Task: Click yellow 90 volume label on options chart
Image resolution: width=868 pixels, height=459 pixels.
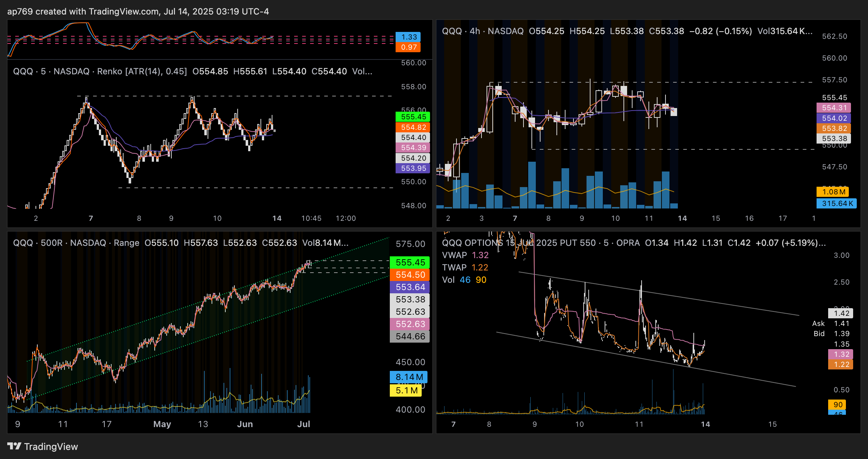Action: point(837,405)
